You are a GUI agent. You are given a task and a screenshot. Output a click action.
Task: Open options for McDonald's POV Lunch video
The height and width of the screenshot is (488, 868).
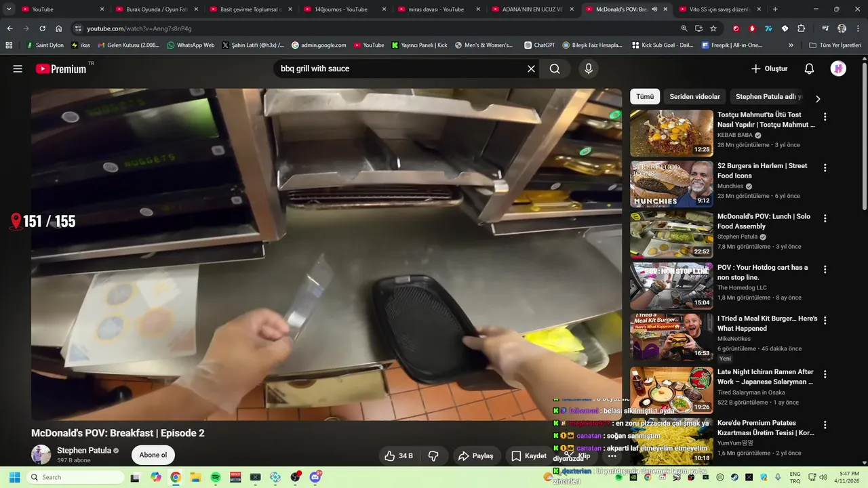coord(825,218)
